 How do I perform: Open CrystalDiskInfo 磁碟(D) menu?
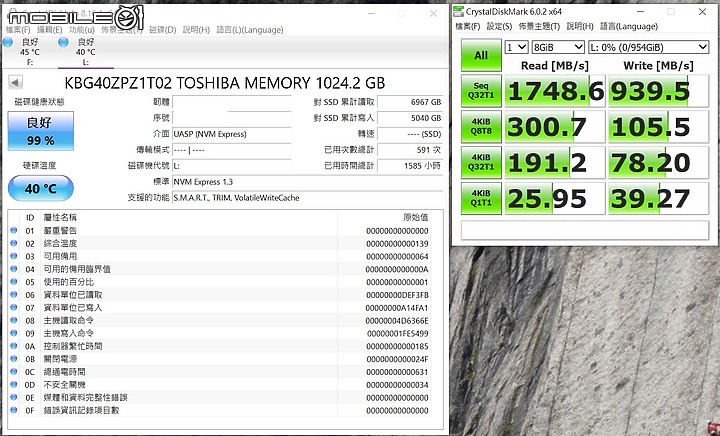tap(163, 30)
